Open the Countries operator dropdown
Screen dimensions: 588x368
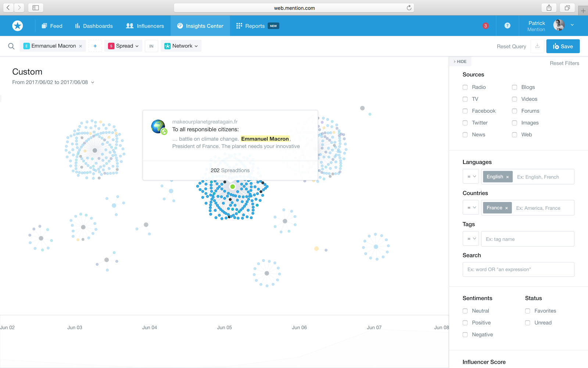pos(471,208)
